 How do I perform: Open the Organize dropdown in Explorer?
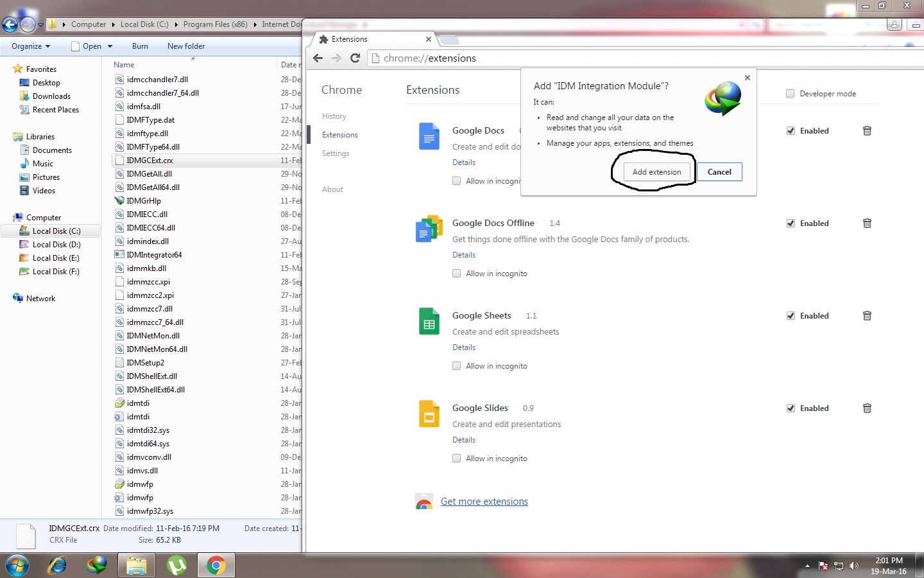tap(31, 46)
